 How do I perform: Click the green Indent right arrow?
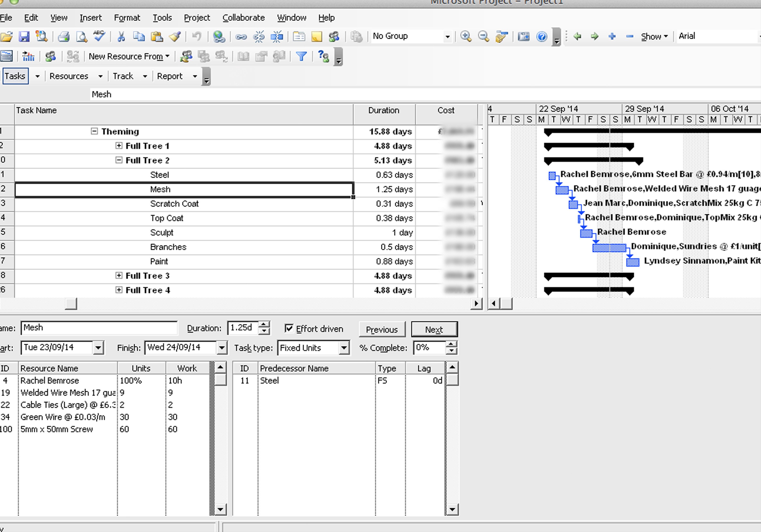click(x=595, y=36)
